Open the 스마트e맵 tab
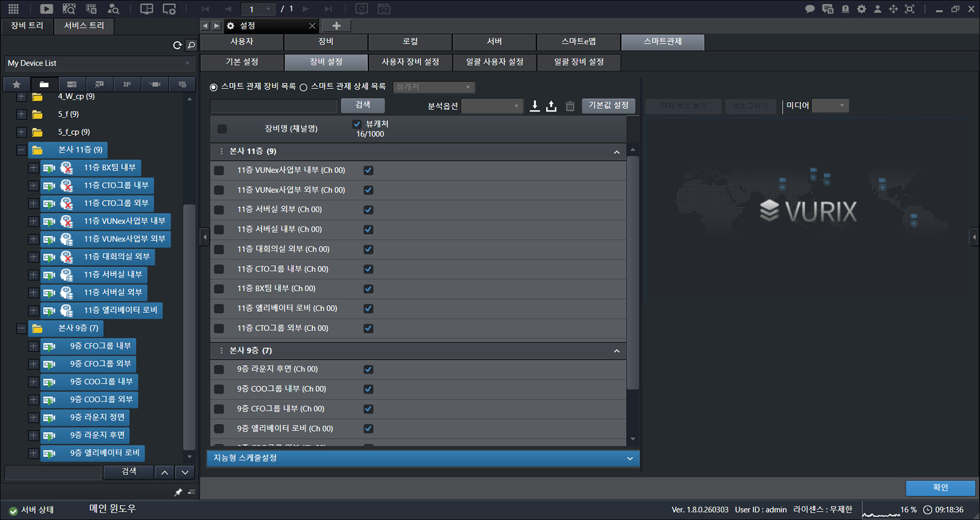Screen dimensions: 980x520 578,42
